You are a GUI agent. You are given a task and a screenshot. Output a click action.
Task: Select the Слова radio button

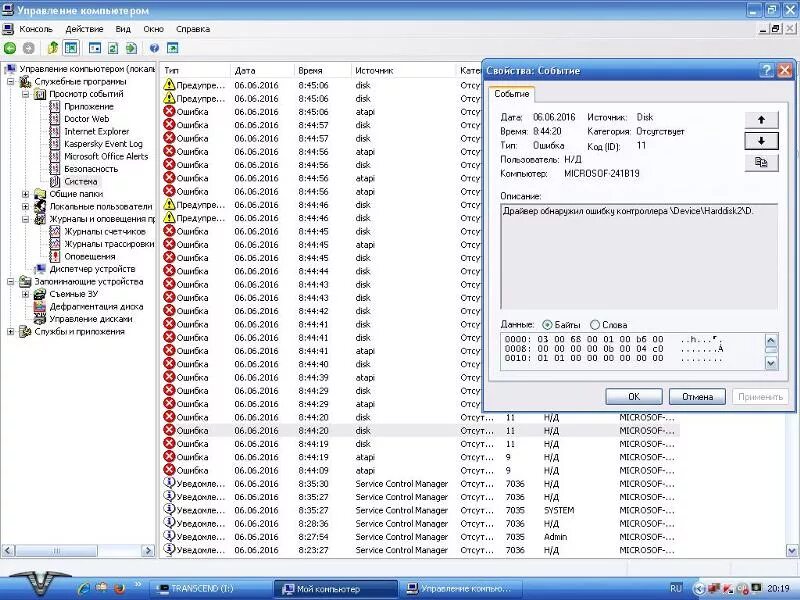click(x=594, y=324)
